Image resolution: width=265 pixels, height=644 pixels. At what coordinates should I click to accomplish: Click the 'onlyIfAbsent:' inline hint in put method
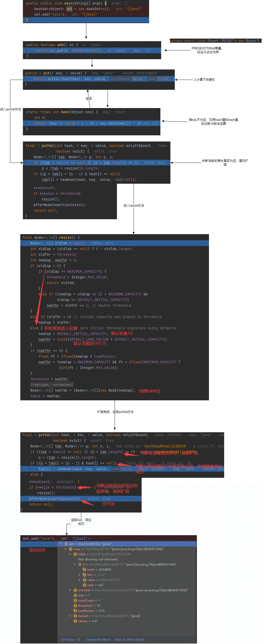121,79
